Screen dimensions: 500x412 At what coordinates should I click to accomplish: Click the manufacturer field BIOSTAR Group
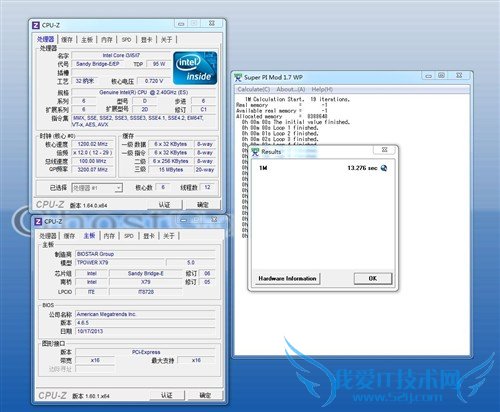tap(145, 254)
